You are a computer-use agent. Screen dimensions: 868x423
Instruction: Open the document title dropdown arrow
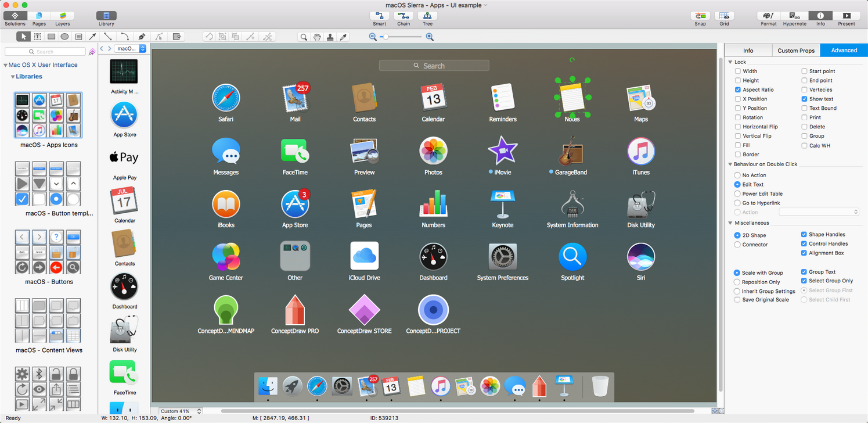pyautogui.click(x=485, y=5)
